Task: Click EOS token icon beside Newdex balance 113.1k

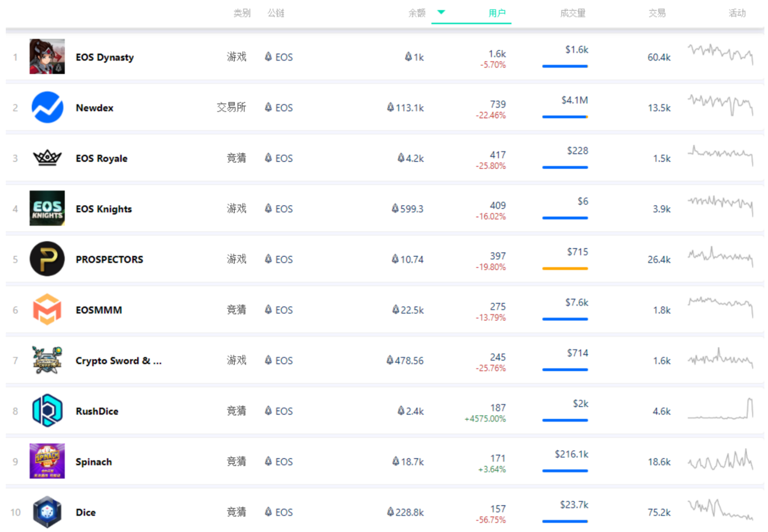Action: click(x=390, y=107)
